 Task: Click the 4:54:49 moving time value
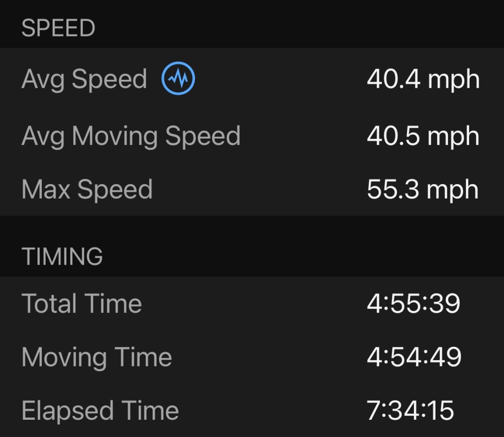coord(414,357)
